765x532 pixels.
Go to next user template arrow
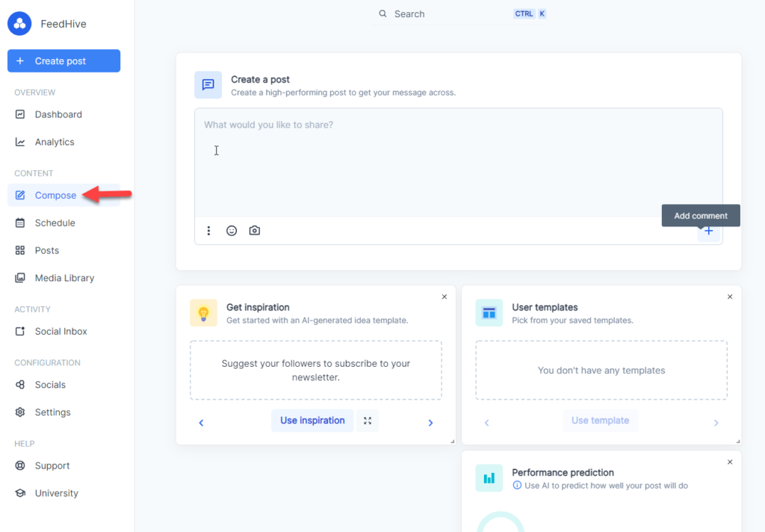click(716, 423)
